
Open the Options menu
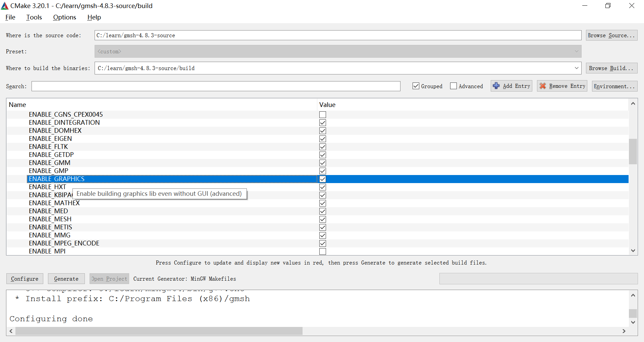coord(64,17)
